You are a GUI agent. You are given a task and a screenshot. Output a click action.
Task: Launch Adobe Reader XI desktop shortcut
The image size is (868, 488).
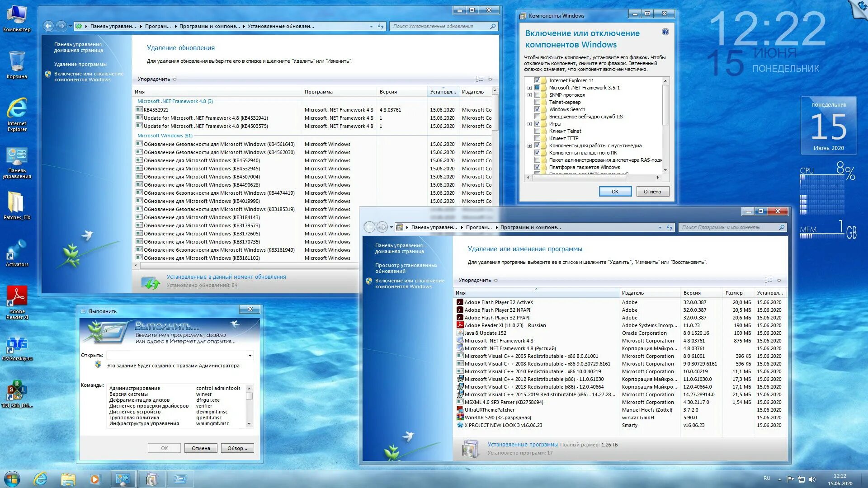[x=17, y=302]
